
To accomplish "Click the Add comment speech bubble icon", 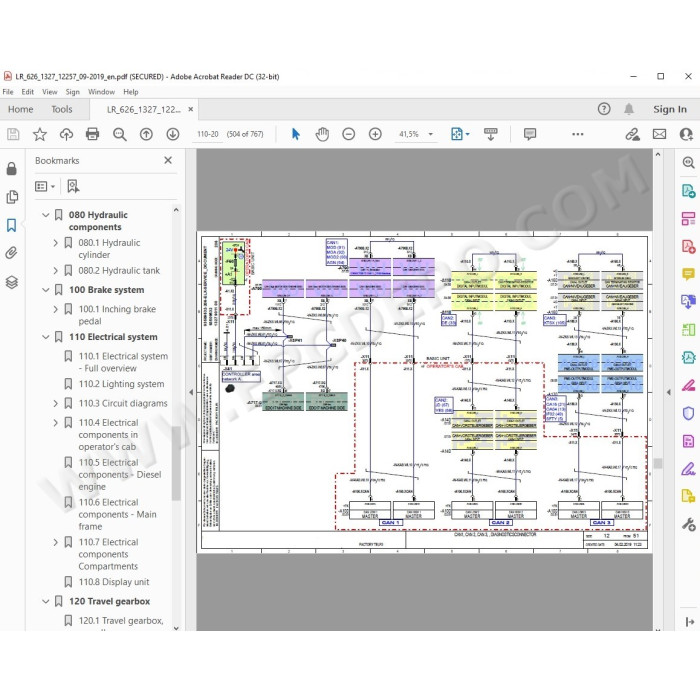I will pos(530,134).
